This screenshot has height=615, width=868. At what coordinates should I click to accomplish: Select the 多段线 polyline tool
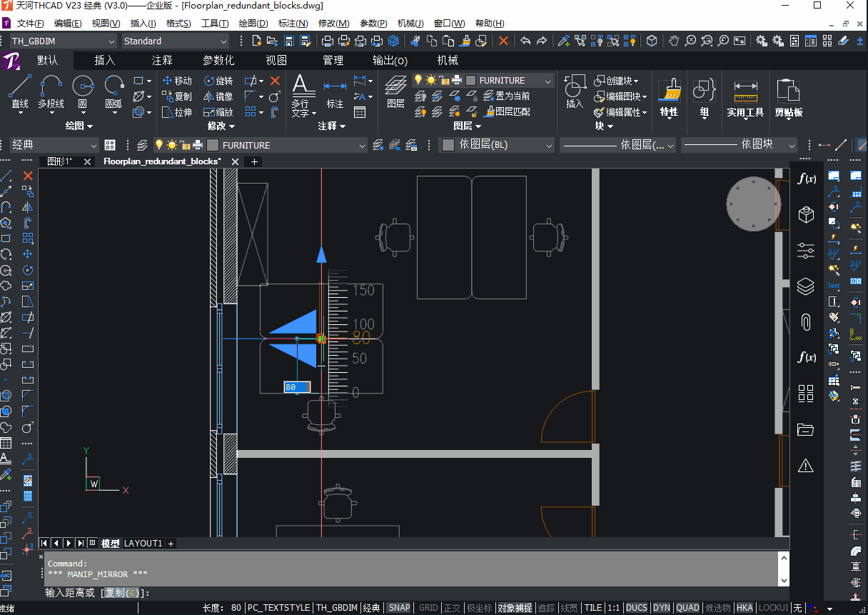51,92
